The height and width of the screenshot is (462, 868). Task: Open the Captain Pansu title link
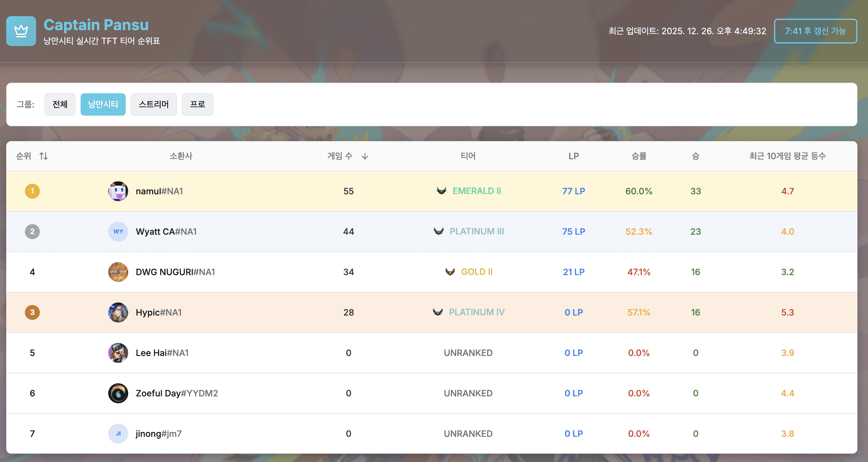coord(96,25)
